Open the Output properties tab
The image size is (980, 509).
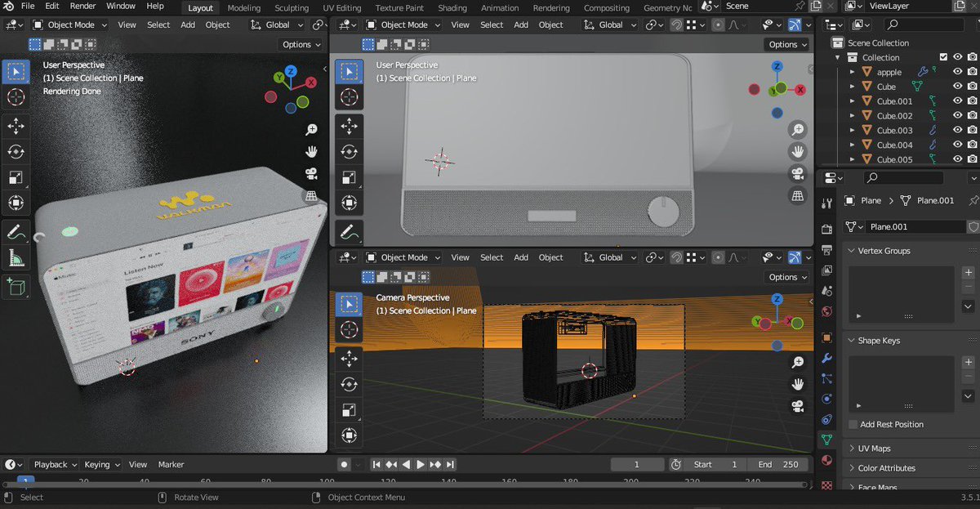coord(826,249)
